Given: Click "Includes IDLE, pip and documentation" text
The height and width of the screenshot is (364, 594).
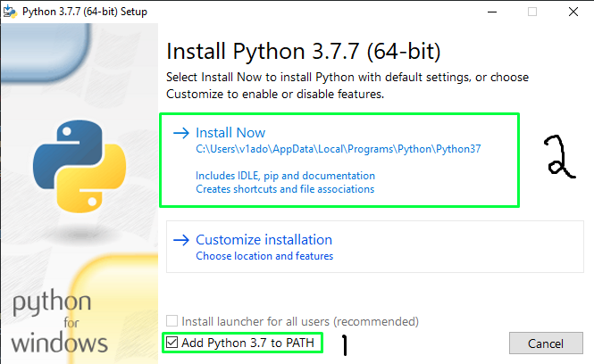Looking at the screenshot, I should tap(285, 176).
